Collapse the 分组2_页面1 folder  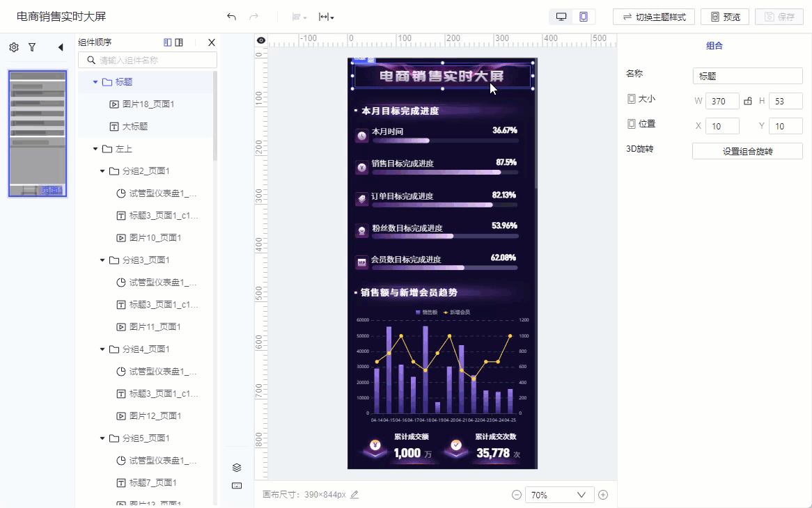[102, 171]
